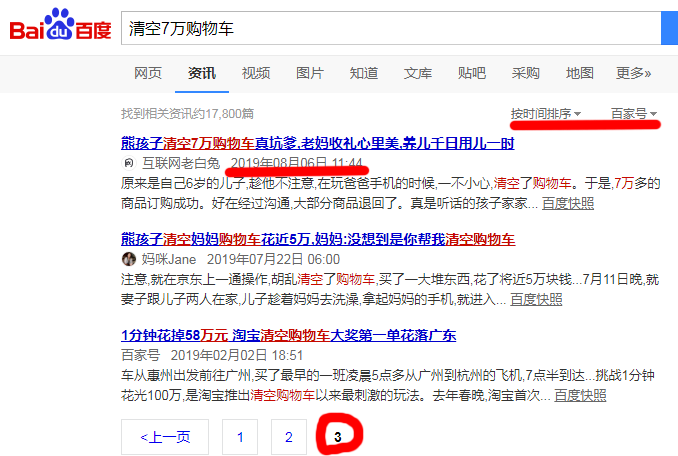Select the 采购 tab
678x456 pixels.
click(526, 73)
